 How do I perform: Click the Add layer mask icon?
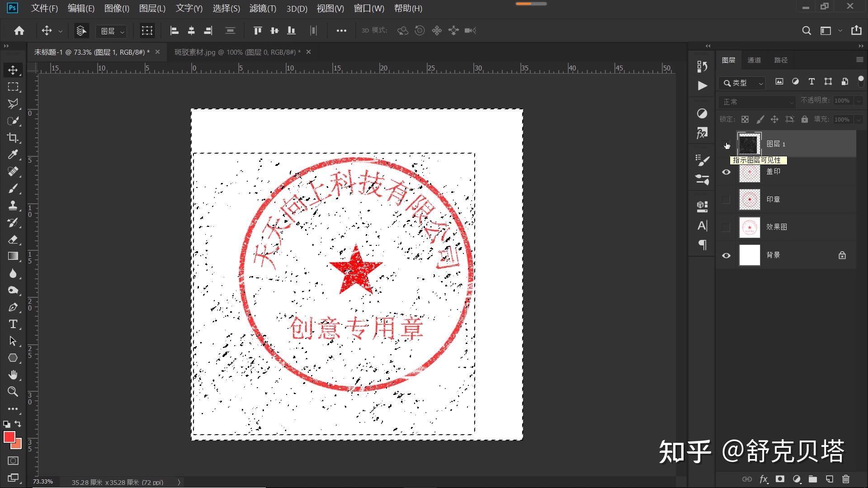[780, 479]
